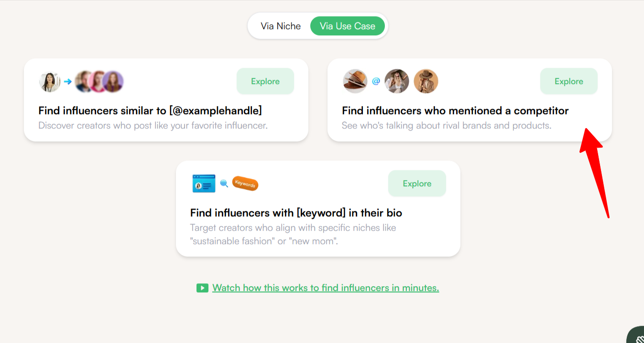Click the blue browser profile icon

(x=204, y=183)
